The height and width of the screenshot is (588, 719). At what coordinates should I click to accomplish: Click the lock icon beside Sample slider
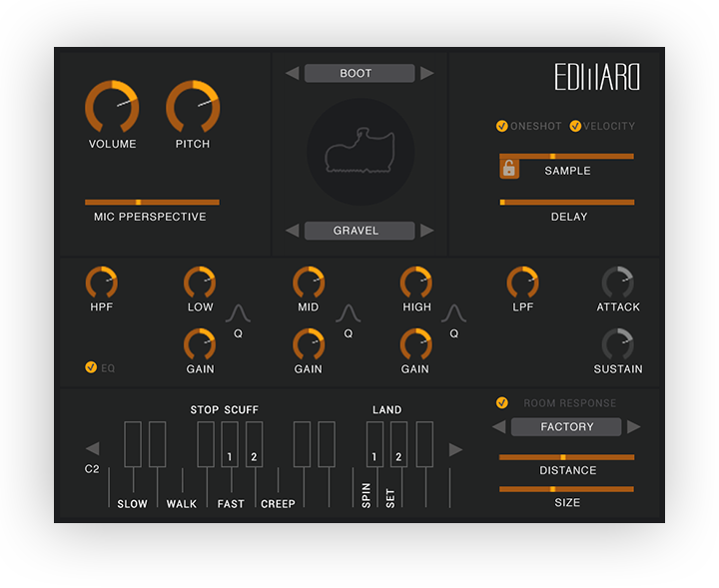point(508,169)
